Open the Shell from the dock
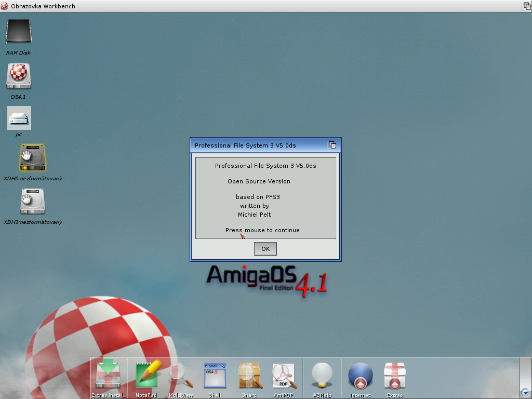532x399 pixels. pos(215,375)
